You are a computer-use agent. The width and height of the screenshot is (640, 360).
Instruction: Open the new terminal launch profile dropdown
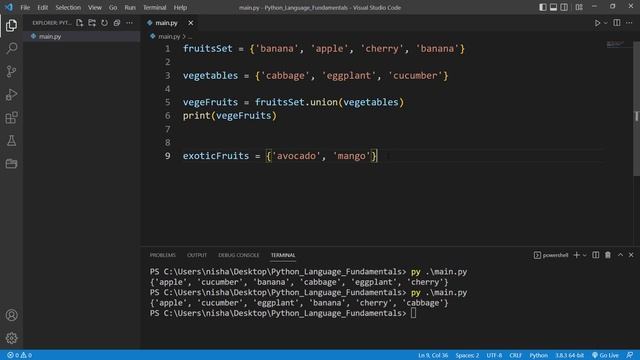584,255
